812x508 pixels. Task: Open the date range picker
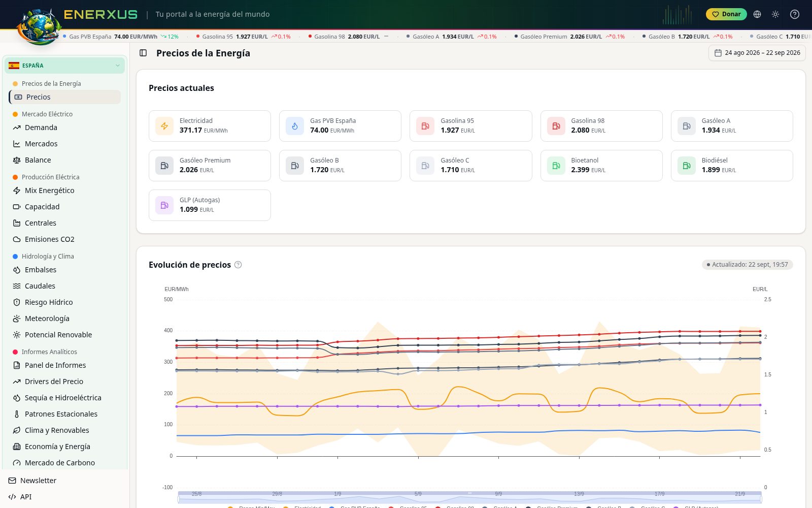757,53
